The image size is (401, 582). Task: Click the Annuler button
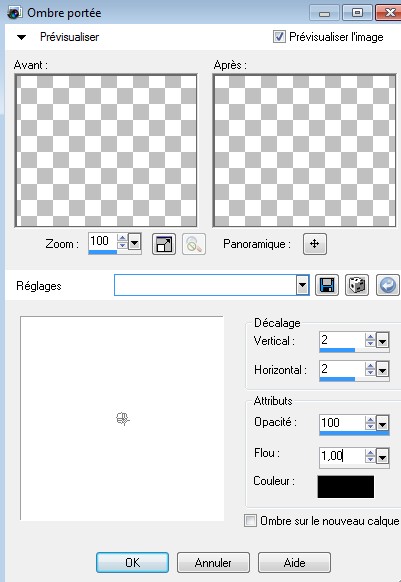[213, 563]
